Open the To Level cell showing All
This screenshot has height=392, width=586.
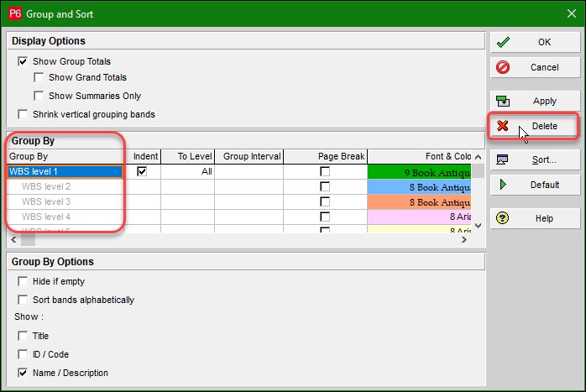point(187,171)
